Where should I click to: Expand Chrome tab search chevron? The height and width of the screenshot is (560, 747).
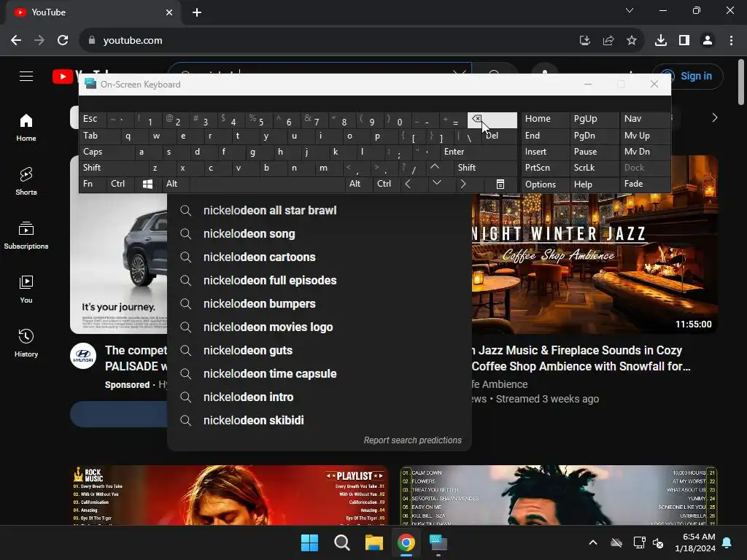[630, 10]
